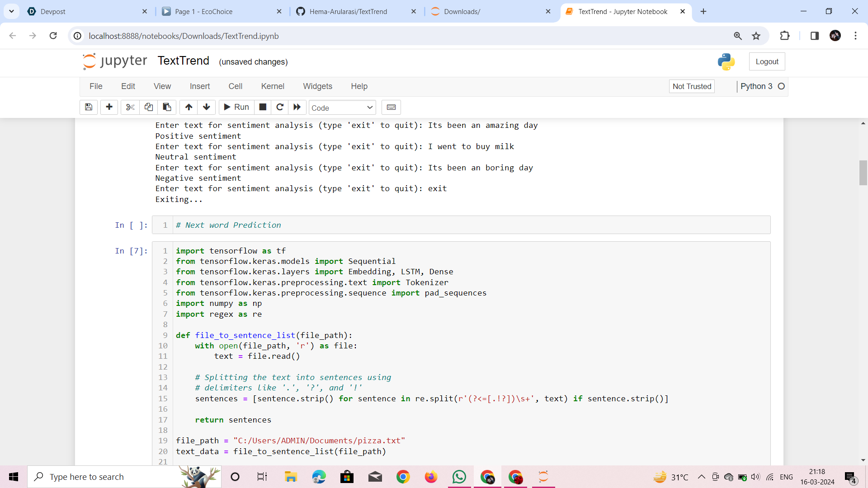Toggle the browser side panel
The width and height of the screenshot is (868, 488).
814,36
